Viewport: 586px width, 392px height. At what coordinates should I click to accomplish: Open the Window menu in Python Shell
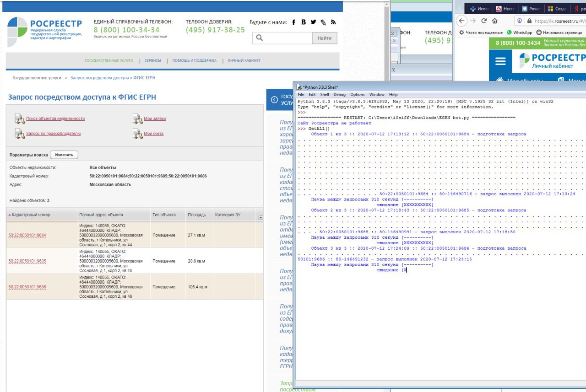377,94
